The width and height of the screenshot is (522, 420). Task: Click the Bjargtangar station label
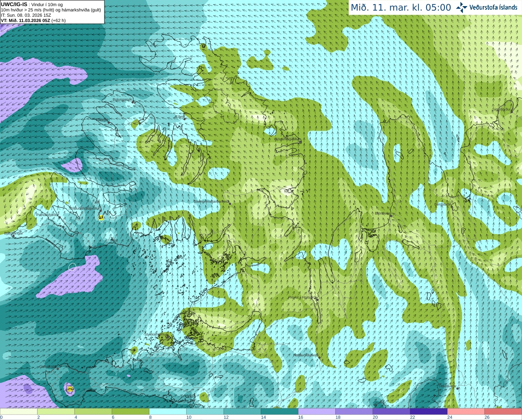click(x=13, y=233)
